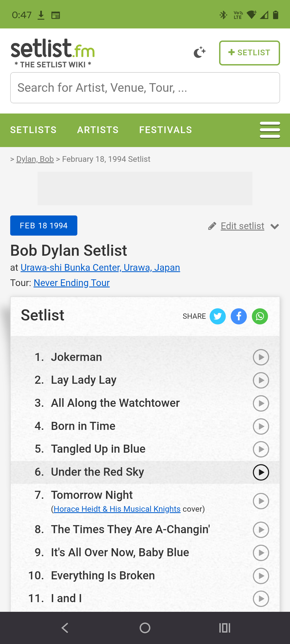Click the Dylan, Bob breadcrumb link
The height and width of the screenshot is (644, 290).
(x=35, y=159)
